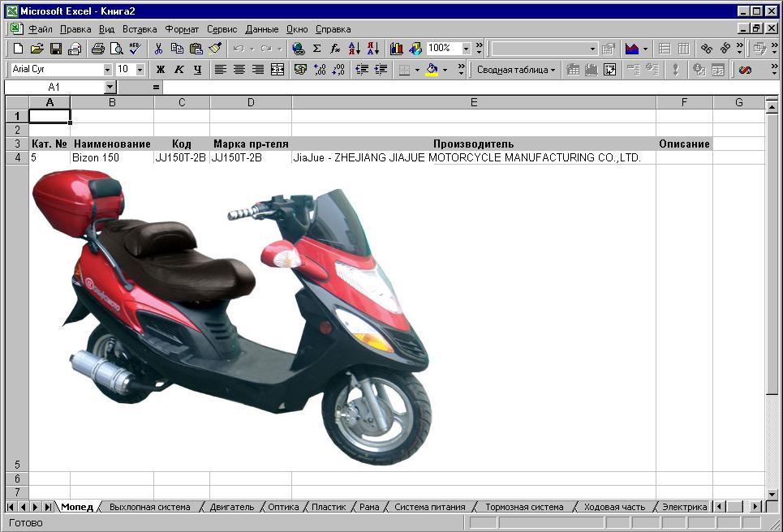
Task: Expand the Name Box dropdown arrow
Action: tap(110, 88)
